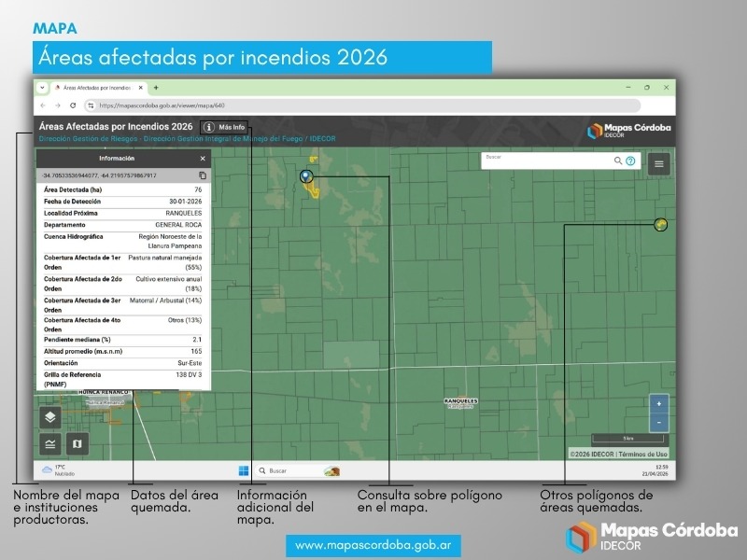Open the map layers panel
Viewport: 747px width, 560px height.
51,417
